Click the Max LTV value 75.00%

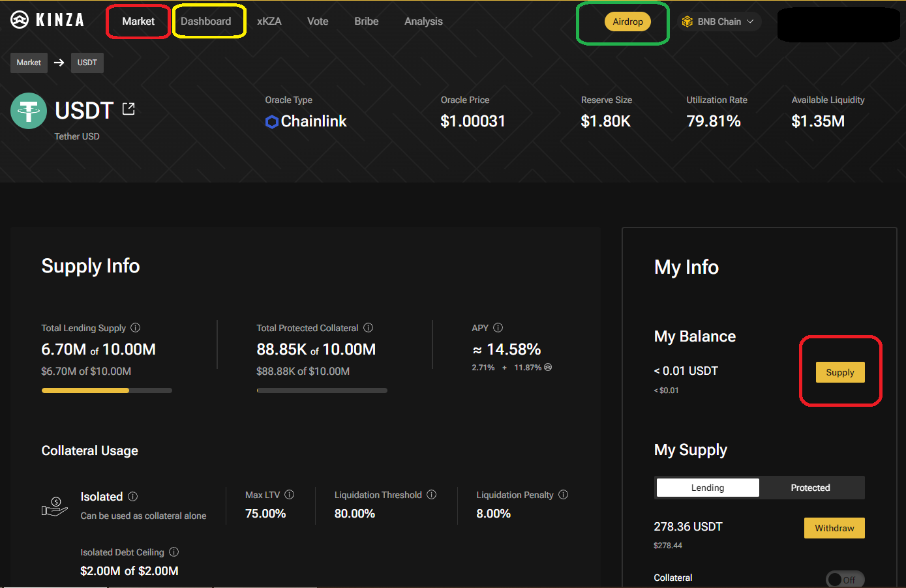click(x=265, y=514)
